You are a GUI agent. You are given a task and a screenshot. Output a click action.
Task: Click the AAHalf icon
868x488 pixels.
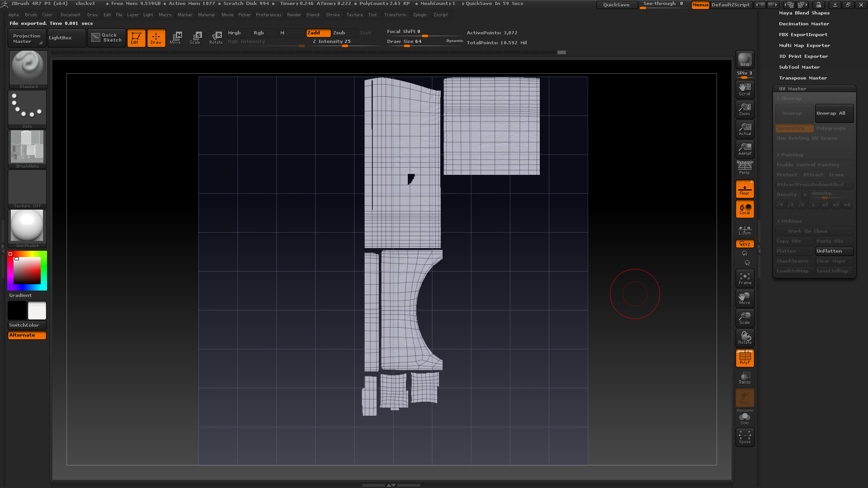coord(745,149)
